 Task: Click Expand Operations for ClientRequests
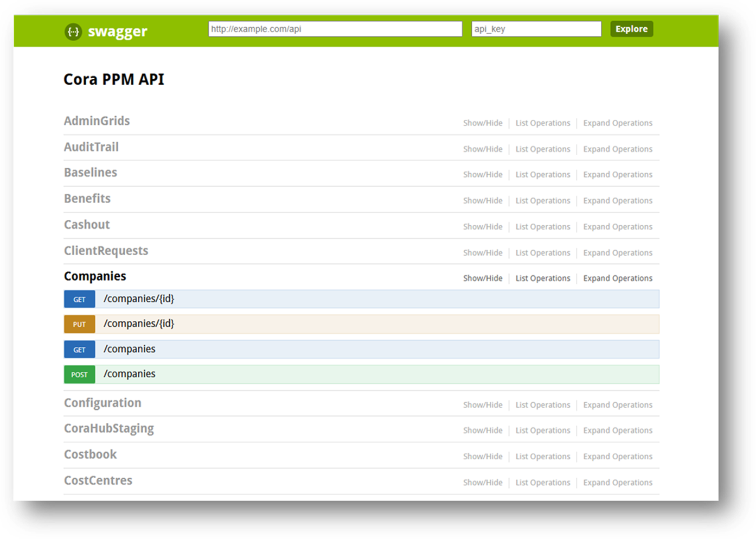618,253
